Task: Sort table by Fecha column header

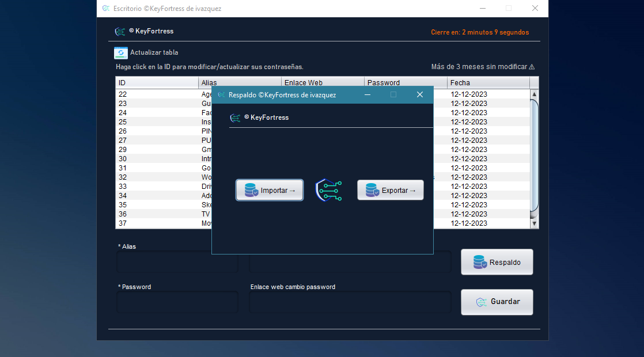Action: click(487, 83)
